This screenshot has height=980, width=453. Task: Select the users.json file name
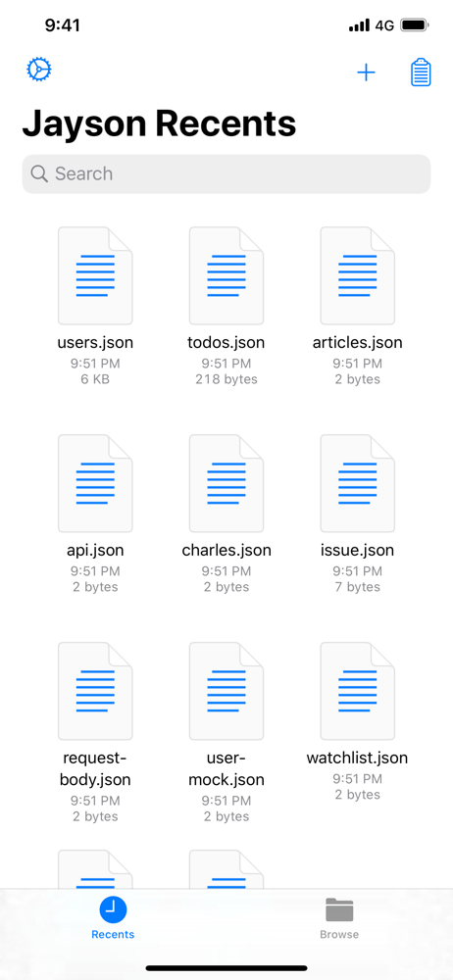click(95, 342)
